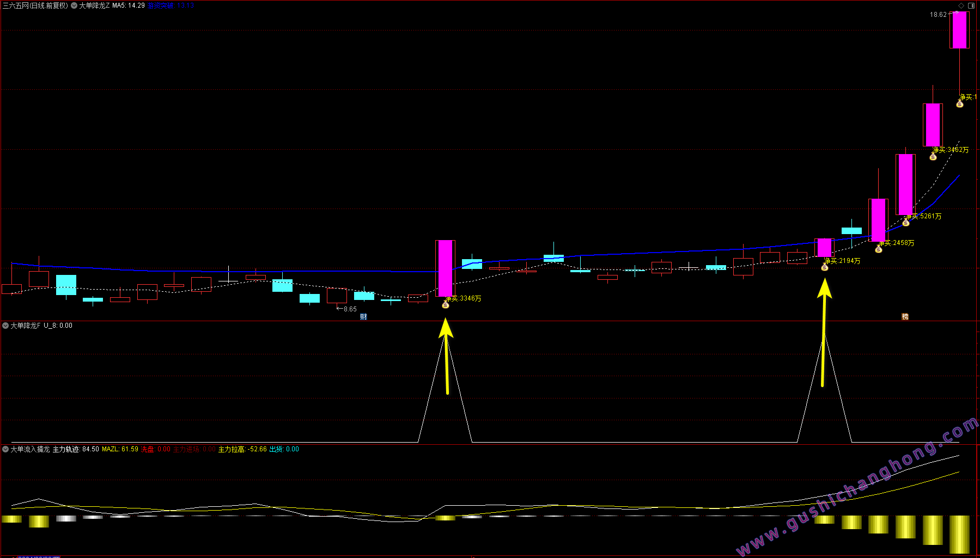Toggle the side panel icon at top-right
The image size is (980, 558).
click(971, 5)
